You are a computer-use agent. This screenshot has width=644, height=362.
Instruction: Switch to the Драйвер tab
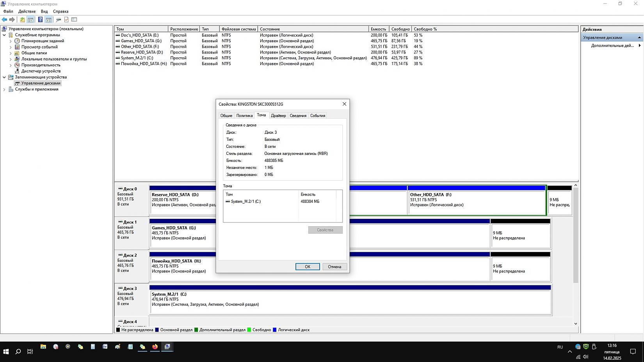click(278, 116)
